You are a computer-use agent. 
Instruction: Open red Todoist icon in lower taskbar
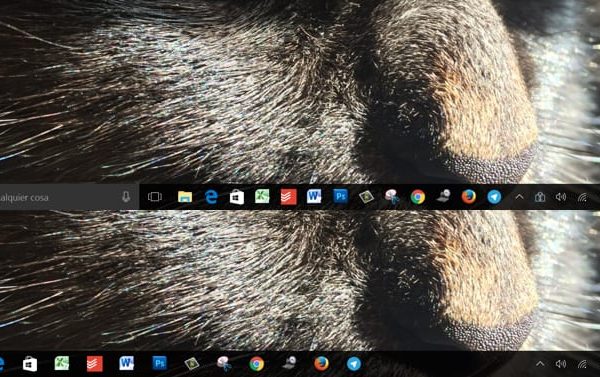(95, 364)
